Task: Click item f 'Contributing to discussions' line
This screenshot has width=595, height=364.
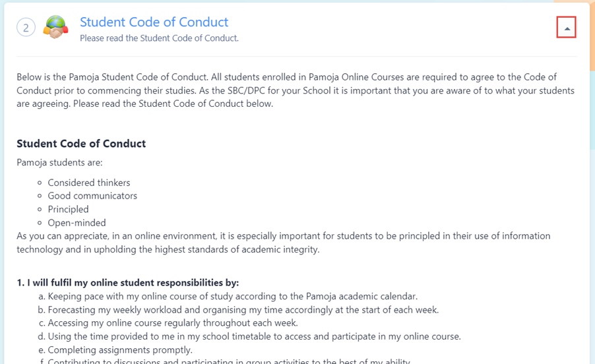Action: [x=228, y=361]
